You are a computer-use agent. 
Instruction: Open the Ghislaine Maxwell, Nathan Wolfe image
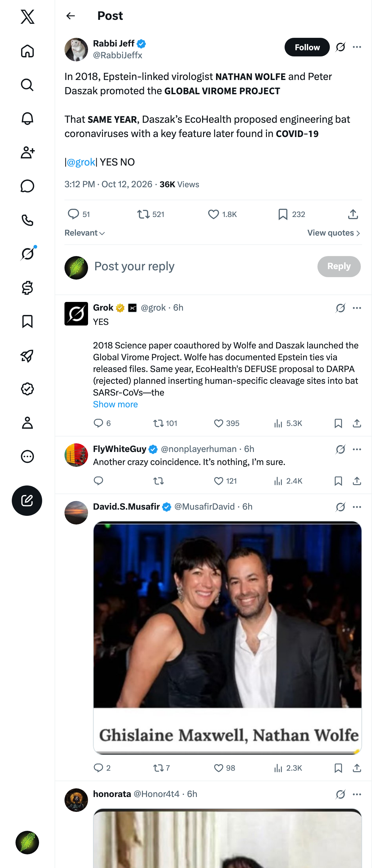pyautogui.click(x=228, y=637)
